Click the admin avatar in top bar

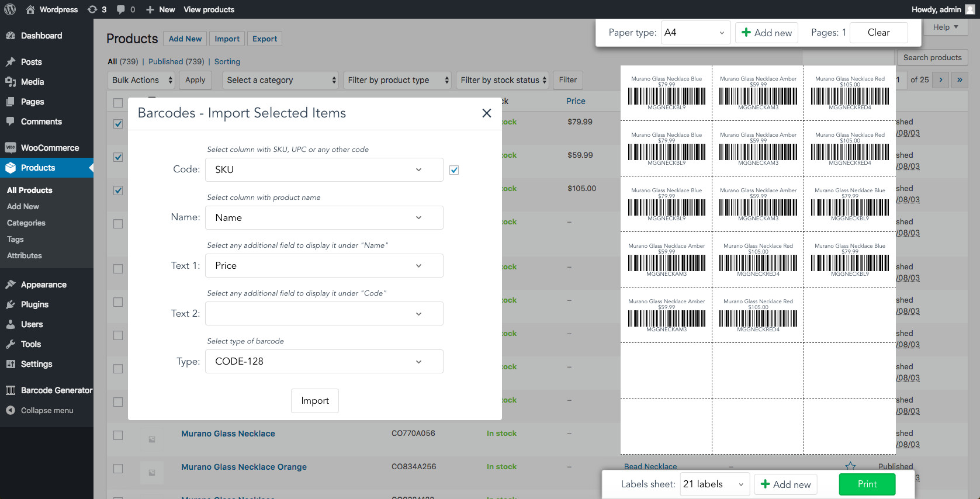[969, 9]
